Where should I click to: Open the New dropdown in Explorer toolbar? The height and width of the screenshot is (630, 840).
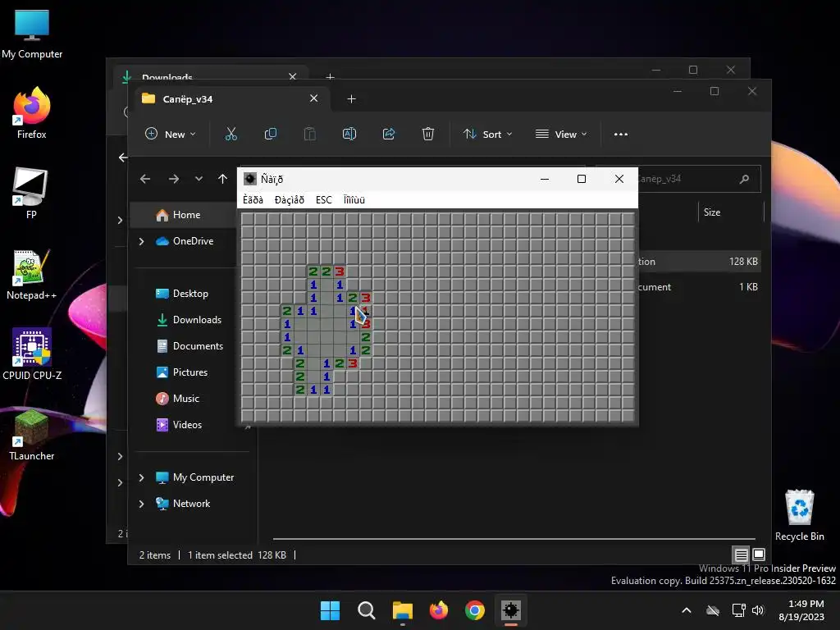tap(171, 134)
